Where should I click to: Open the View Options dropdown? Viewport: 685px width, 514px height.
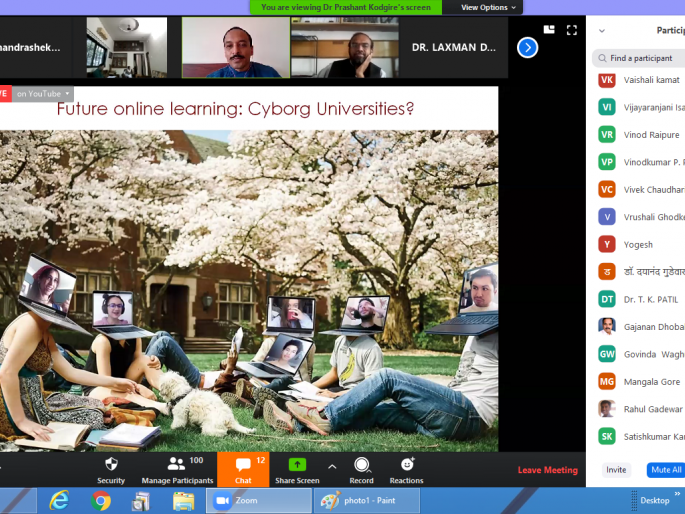[488, 7]
